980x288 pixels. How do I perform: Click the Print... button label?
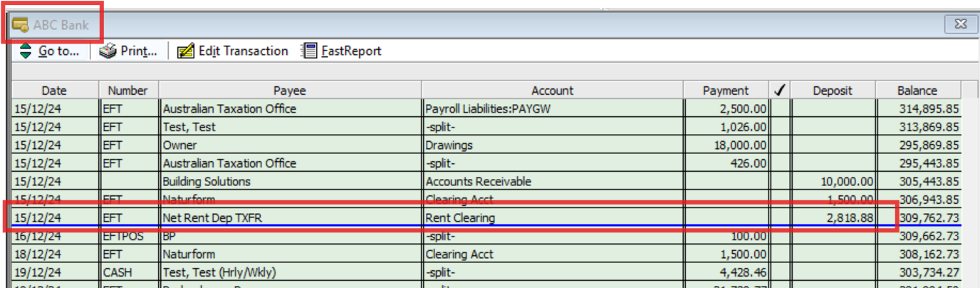[138, 51]
